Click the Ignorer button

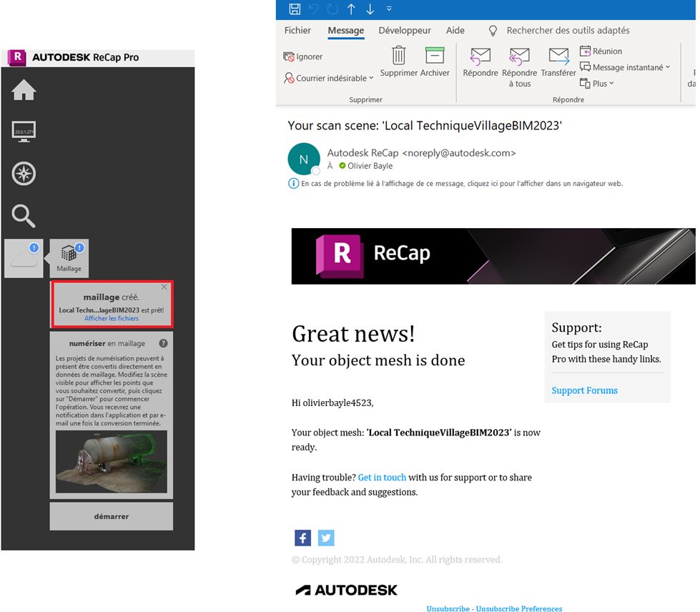point(302,56)
